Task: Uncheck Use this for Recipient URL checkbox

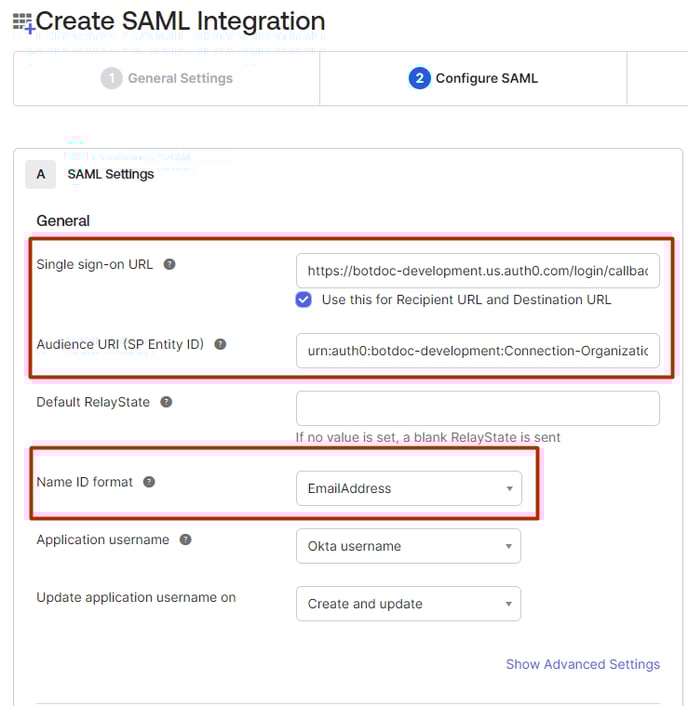Action: tap(304, 299)
